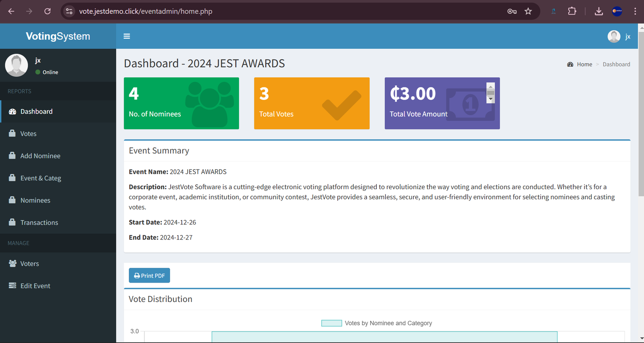Screen dimensions: 644x343
Task: Click the Transactions briefcase icon
Action: click(12, 222)
